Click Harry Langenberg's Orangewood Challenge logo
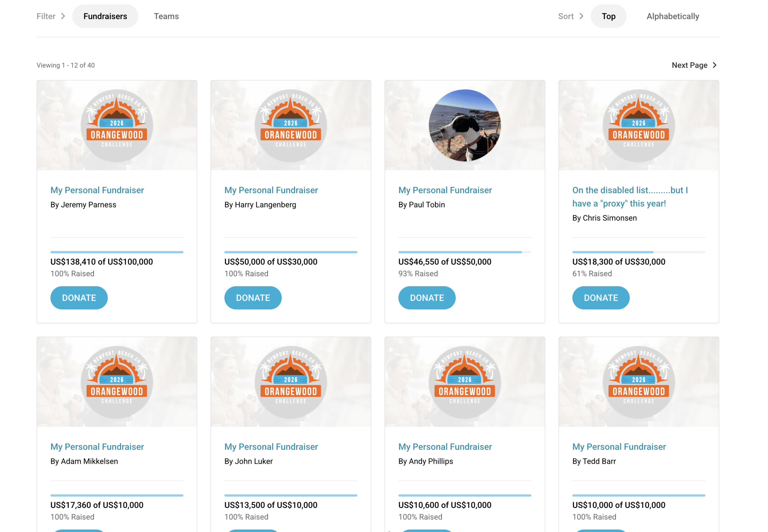Viewport: 768px width, 532px height. 291,126
